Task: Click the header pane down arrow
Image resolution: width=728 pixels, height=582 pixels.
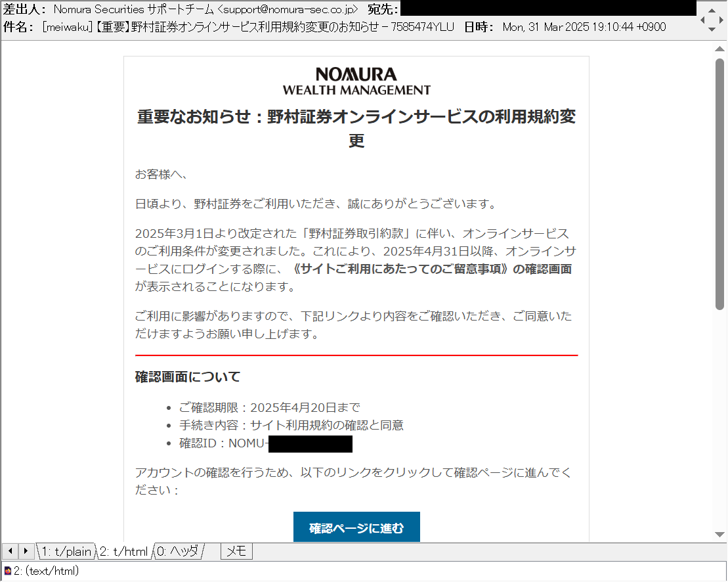Action: click(x=712, y=30)
